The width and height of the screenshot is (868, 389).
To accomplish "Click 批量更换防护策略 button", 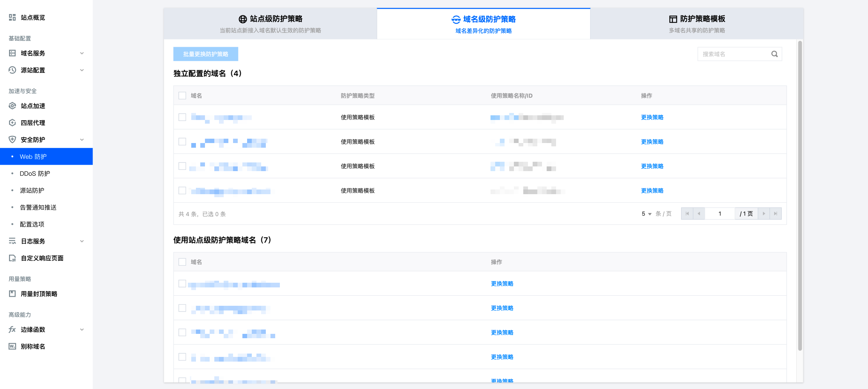I will (206, 54).
